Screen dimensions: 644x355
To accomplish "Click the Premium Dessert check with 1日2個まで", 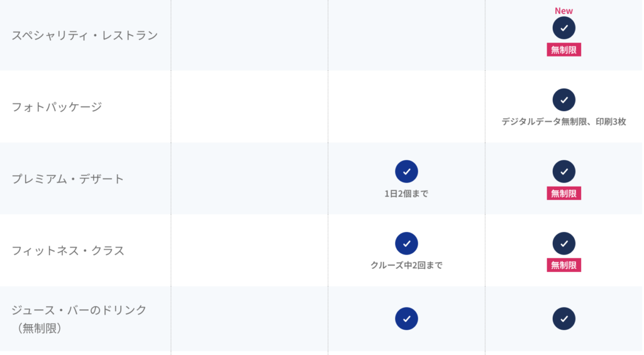I will tap(406, 172).
